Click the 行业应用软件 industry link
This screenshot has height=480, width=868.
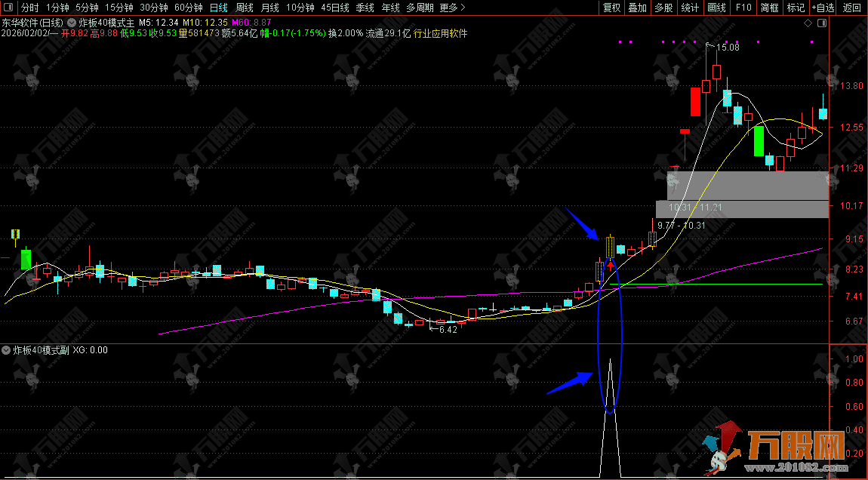click(441, 34)
